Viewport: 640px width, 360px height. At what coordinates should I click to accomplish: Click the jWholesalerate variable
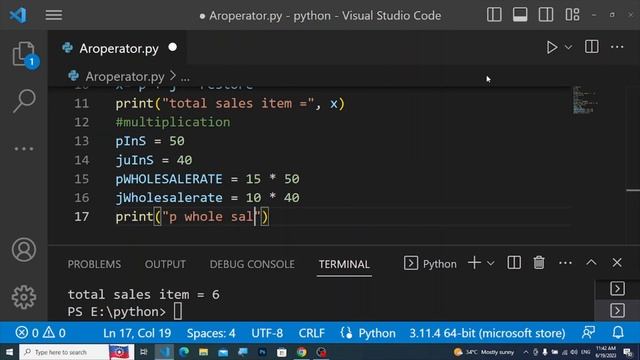coord(169,198)
